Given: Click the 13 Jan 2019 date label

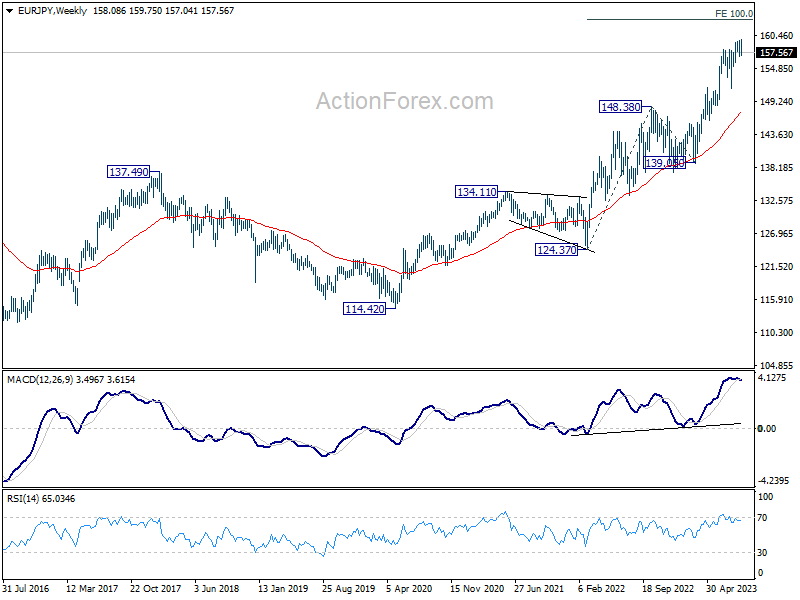Looking at the screenshot, I should point(283,589).
